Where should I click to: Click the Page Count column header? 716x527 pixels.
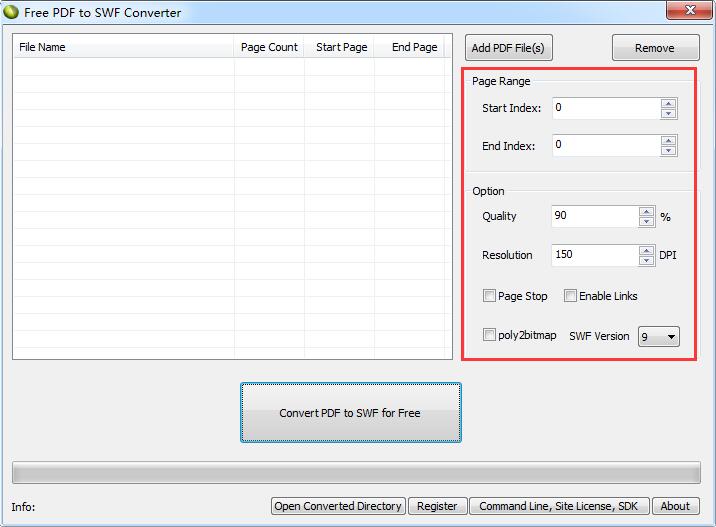point(269,47)
